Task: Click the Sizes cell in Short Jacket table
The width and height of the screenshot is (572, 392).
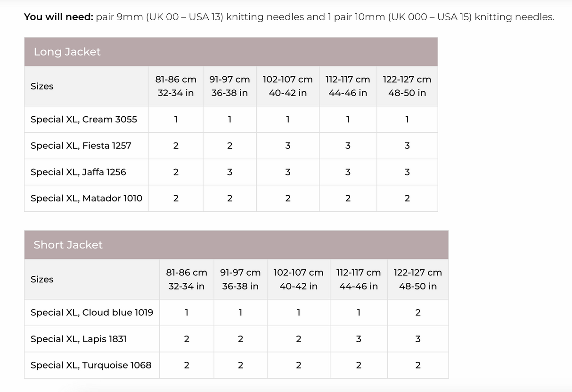Action: coord(42,280)
